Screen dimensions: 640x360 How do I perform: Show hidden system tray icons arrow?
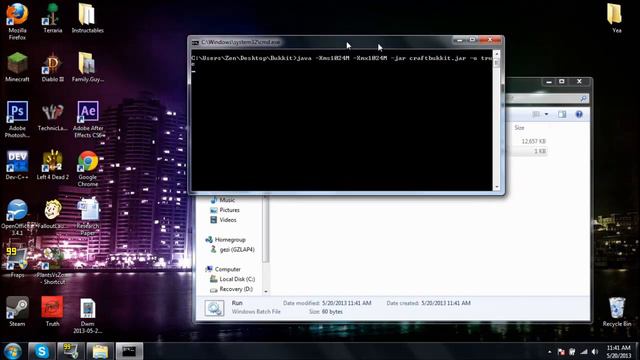(549, 351)
